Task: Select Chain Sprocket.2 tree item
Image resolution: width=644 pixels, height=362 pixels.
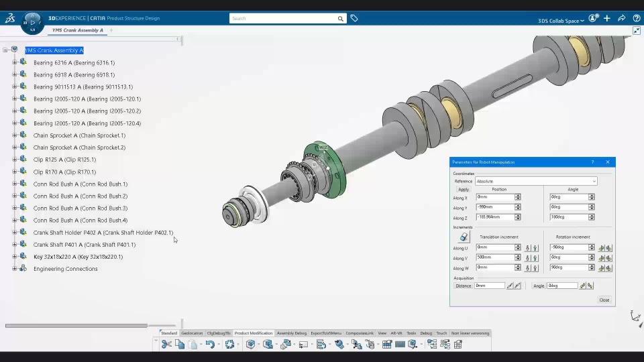Action: click(x=79, y=147)
